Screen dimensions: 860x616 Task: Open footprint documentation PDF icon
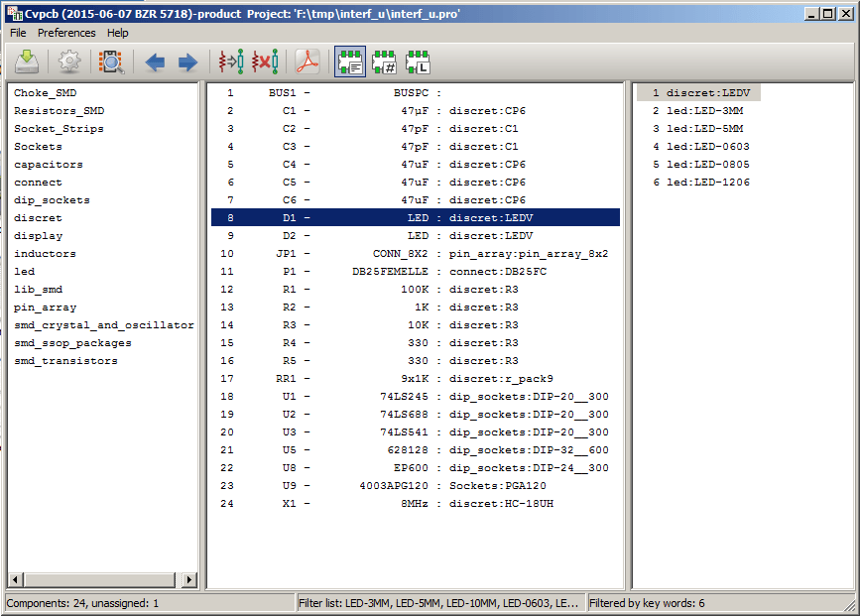point(307,62)
